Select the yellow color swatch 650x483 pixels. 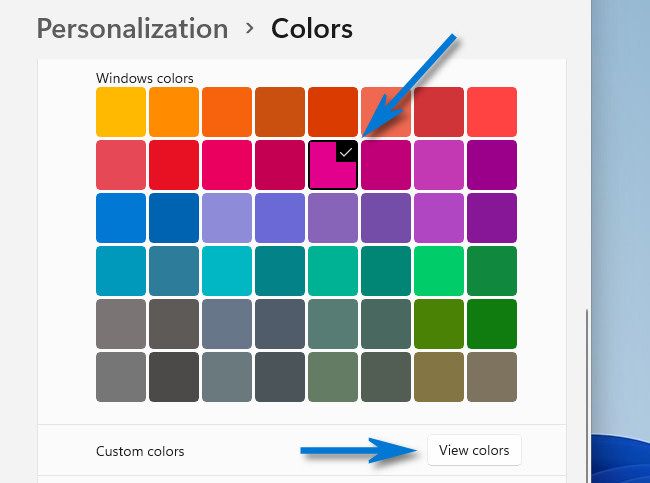pos(121,112)
